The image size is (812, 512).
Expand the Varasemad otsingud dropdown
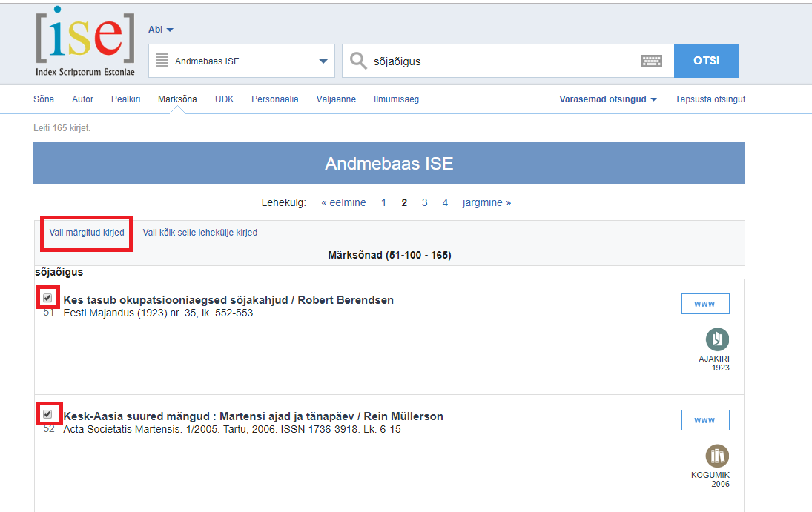point(608,99)
